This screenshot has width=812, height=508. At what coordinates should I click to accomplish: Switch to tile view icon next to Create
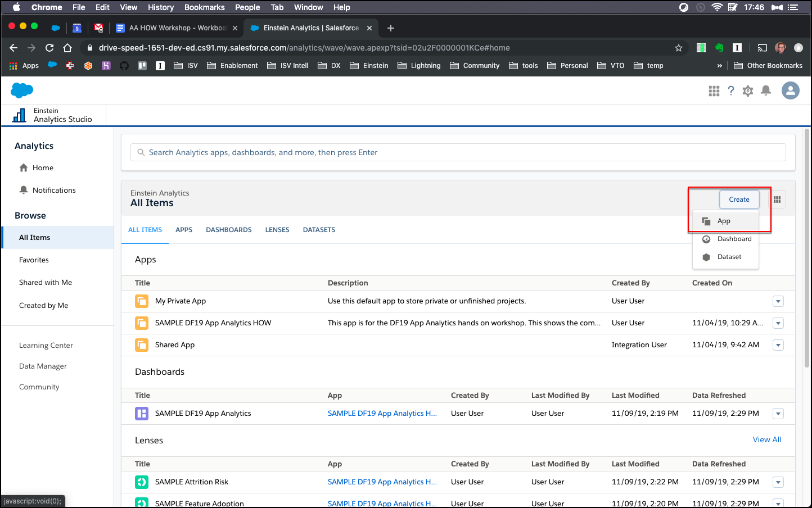pyautogui.click(x=777, y=199)
